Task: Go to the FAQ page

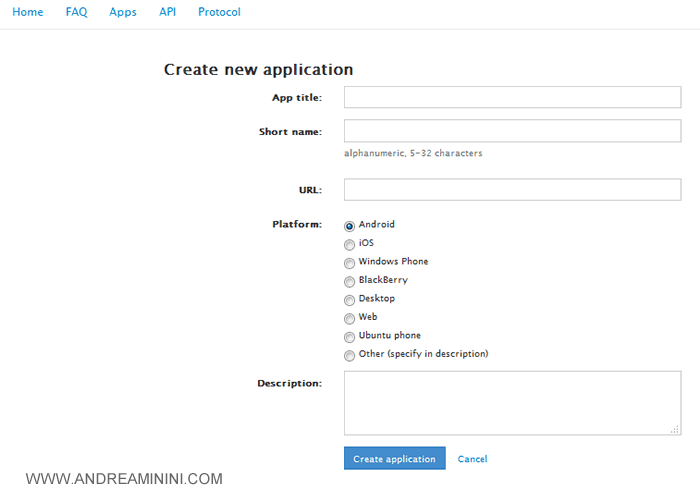Action: [x=77, y=12]
